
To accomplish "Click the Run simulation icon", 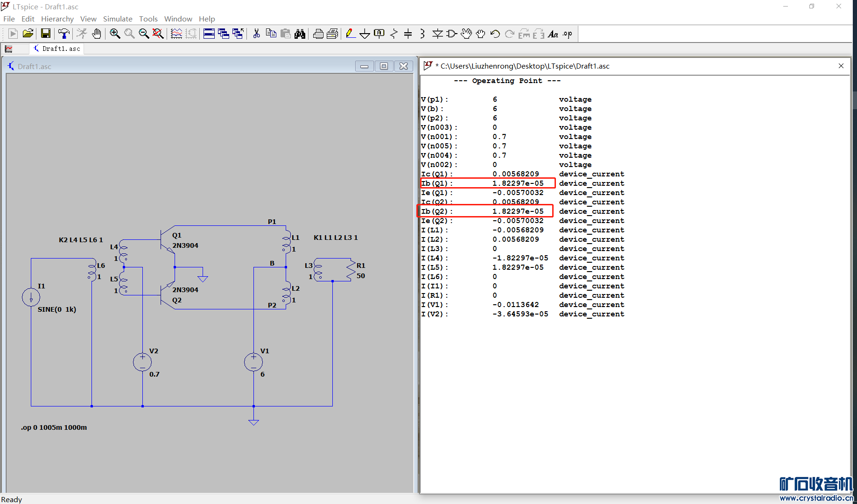I will (x=13, y=34).
